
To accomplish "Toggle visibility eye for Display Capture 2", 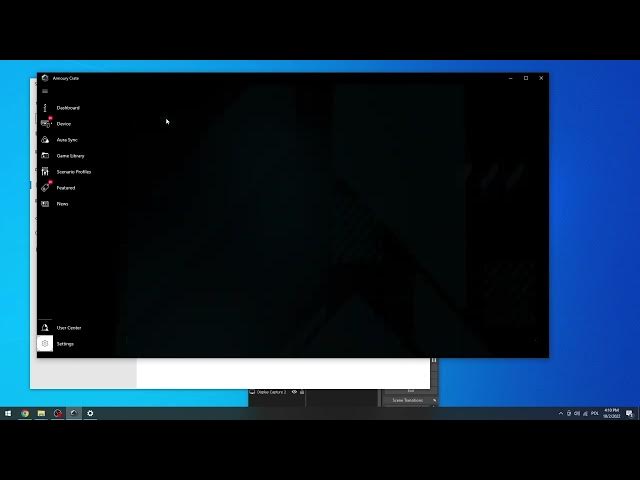I will (x=294, y=392).
